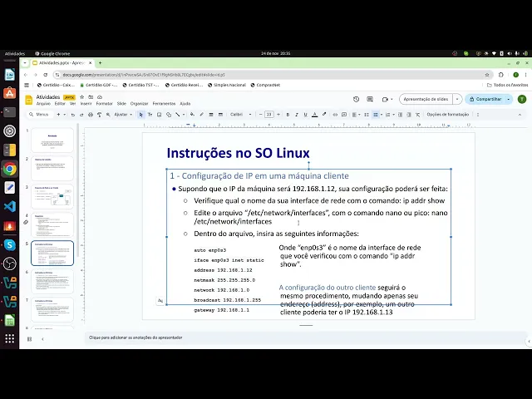Collapse the menus with the chevron
The image size is (532, 399).
pos(520,115)
